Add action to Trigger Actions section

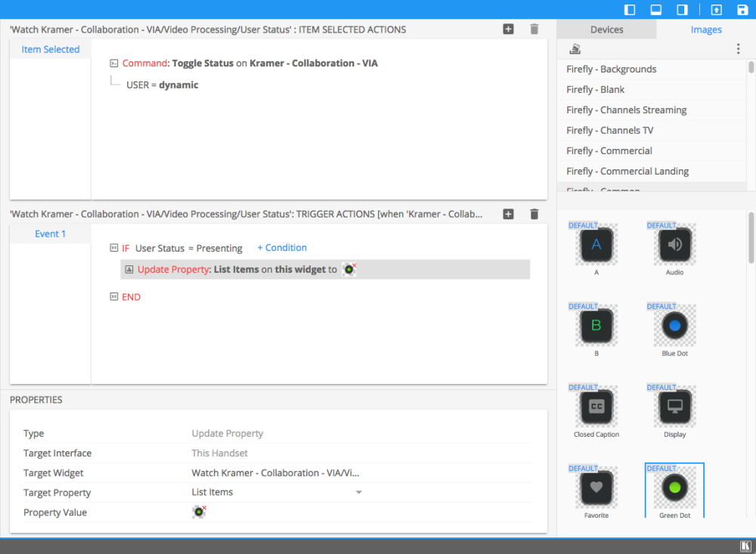click(508, 214)
